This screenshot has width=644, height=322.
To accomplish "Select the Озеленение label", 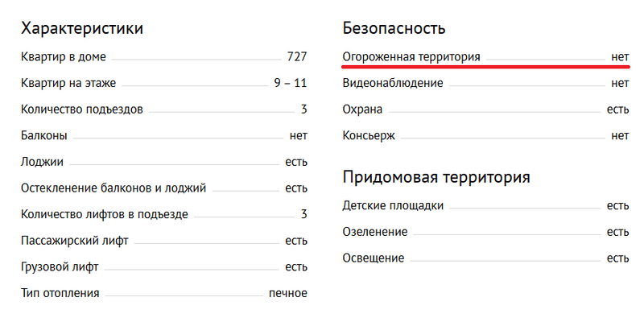I will point(375,232).
